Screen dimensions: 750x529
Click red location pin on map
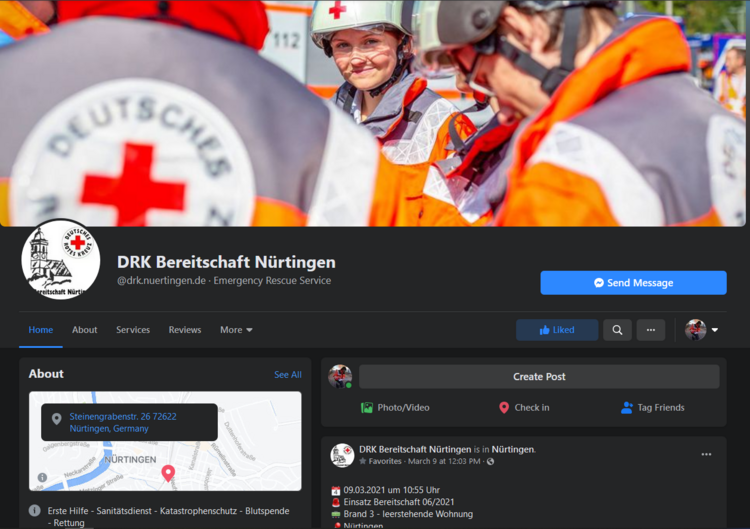[x=168, y=473]
